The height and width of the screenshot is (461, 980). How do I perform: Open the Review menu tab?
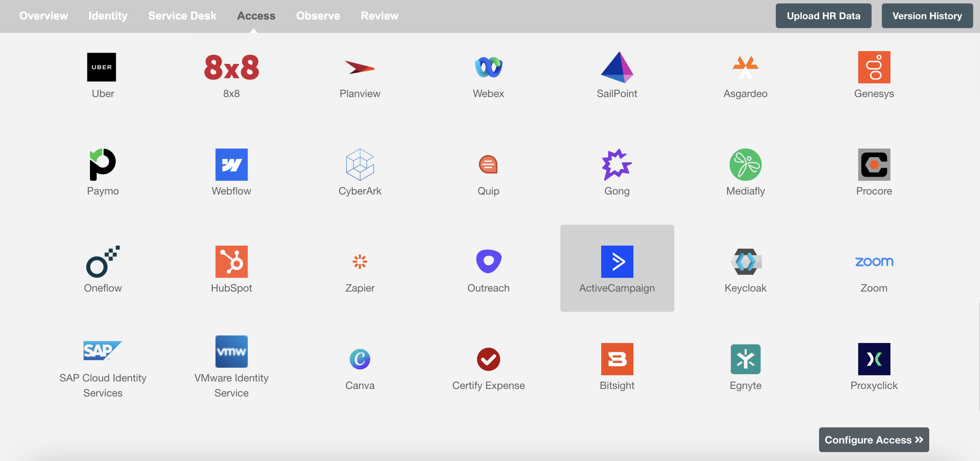pyautogui.click(x=379, y=15)
